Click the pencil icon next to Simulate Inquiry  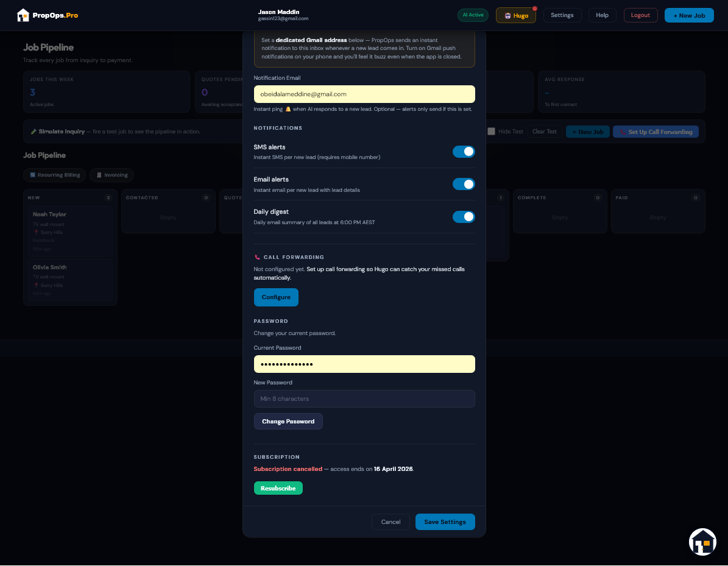click(x=34, y=132)
